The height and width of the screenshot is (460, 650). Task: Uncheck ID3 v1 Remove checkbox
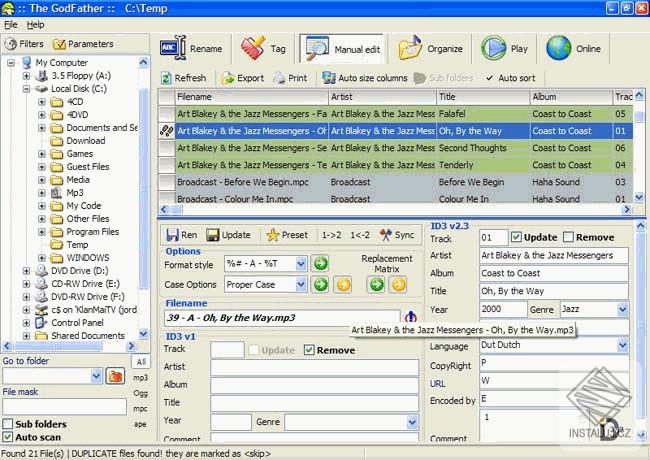pyautogui.click(x=309, y=350)
